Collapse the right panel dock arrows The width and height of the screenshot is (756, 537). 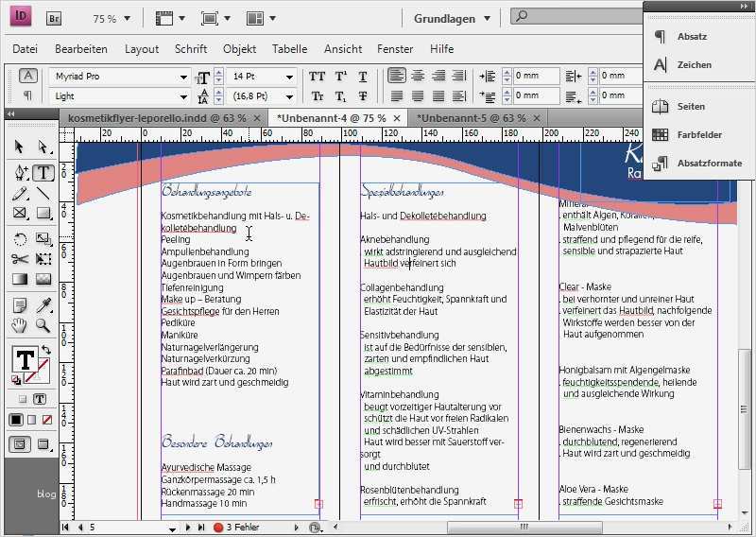(x=743, y=6)
